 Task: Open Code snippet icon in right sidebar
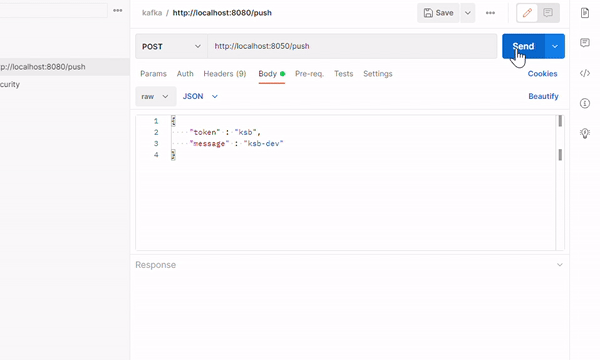click(x=585, y=73)
